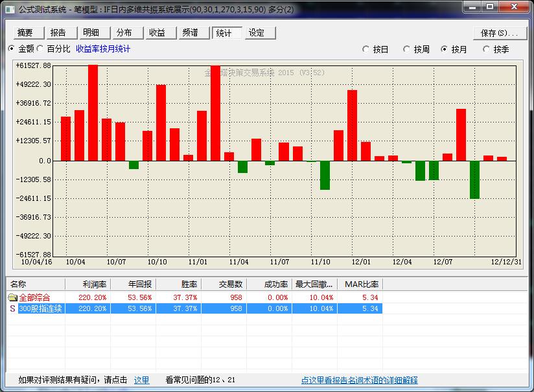The width and height of the screenshot is (534, 392).
Task: Switch statistics to 按日
Action: pos(366,49)
